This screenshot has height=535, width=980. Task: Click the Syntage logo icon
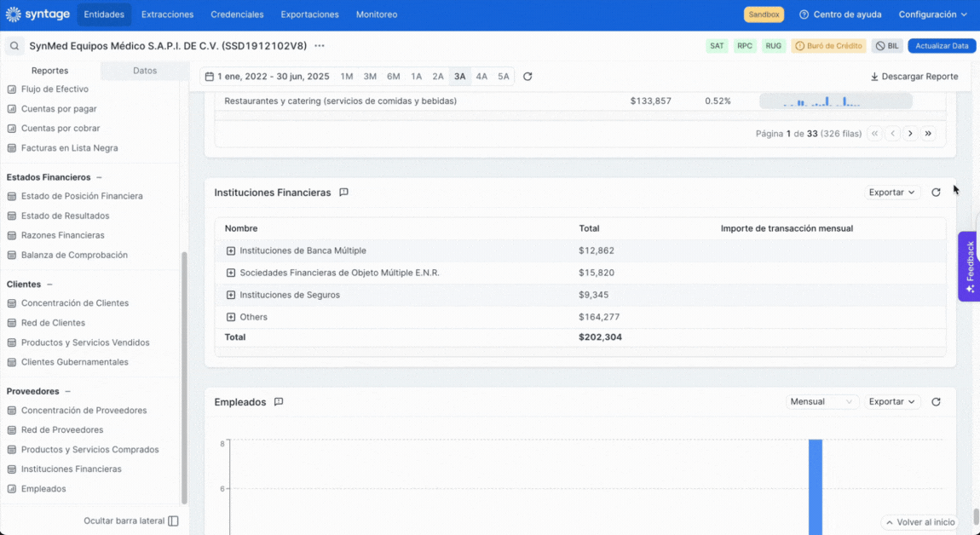pos(13,14)
